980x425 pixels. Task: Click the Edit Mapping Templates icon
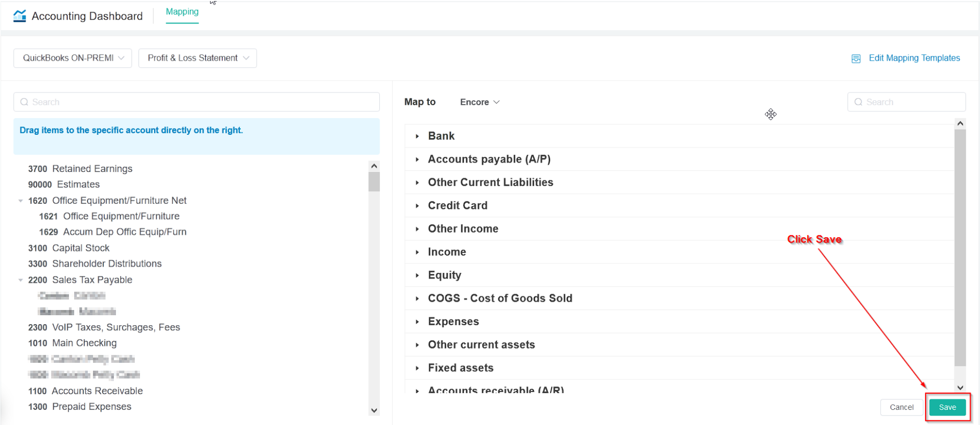pos(856,59)
